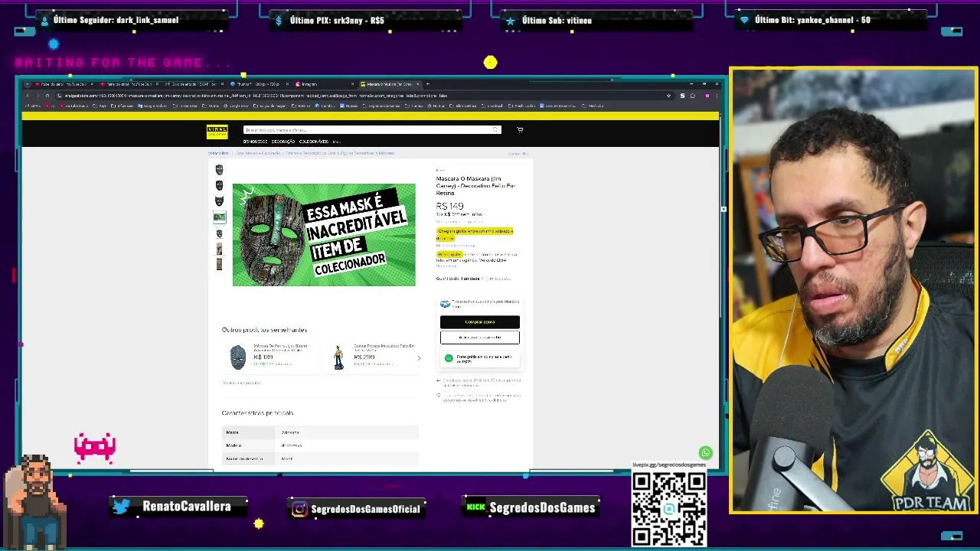Open the first store navigation menu item
The height and width of the screenshot is (551, 980).
pos(256,142)
